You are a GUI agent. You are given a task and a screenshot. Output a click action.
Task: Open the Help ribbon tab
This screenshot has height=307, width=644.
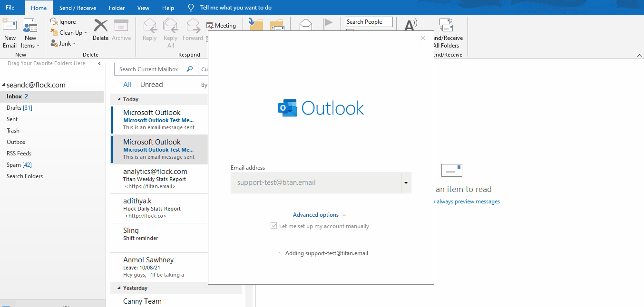pyautogui.click(x=168, y=8)
